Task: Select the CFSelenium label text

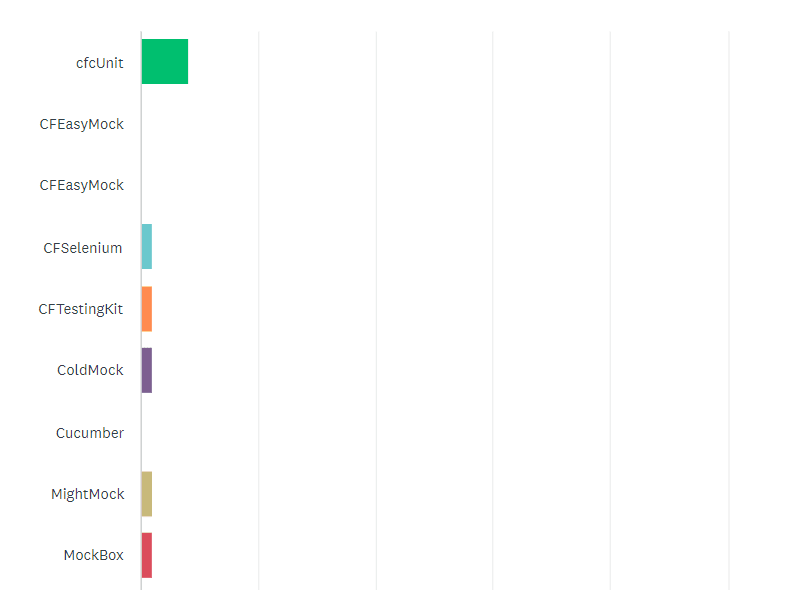Action: click(83, 248)
